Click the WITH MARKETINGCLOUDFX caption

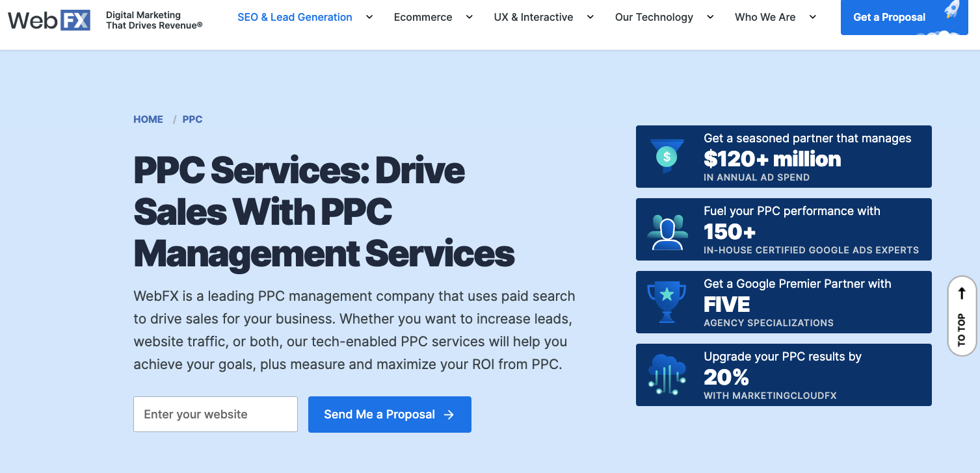[x=770, y=396]
